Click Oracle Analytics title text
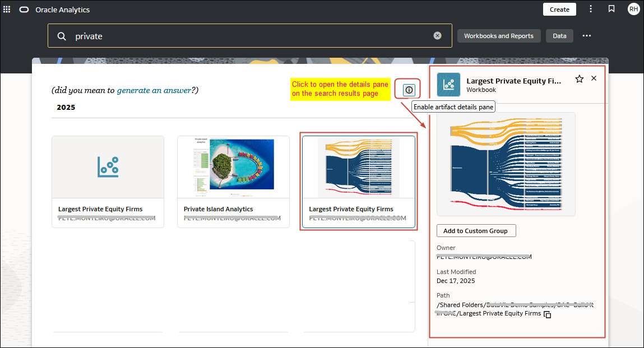This screenshot has width=644, height=348. pos(62,10)
